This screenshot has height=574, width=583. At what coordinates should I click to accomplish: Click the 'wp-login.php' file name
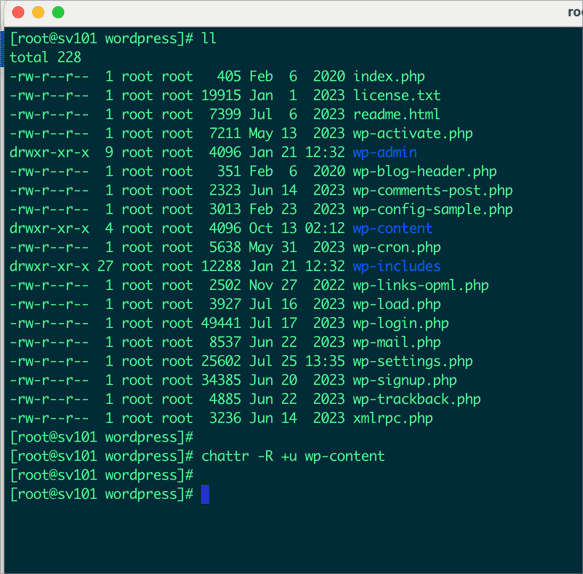click(x=401, y=323)
